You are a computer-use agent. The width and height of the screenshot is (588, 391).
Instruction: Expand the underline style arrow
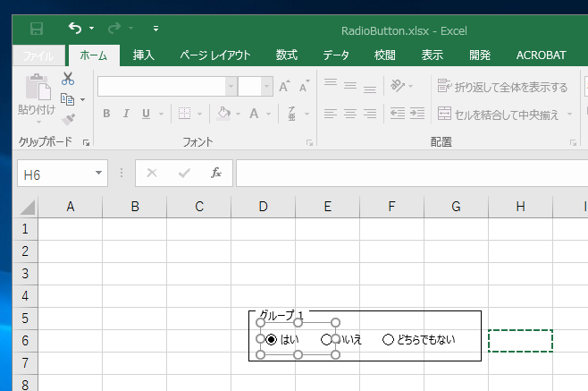[x=161, y=114]
